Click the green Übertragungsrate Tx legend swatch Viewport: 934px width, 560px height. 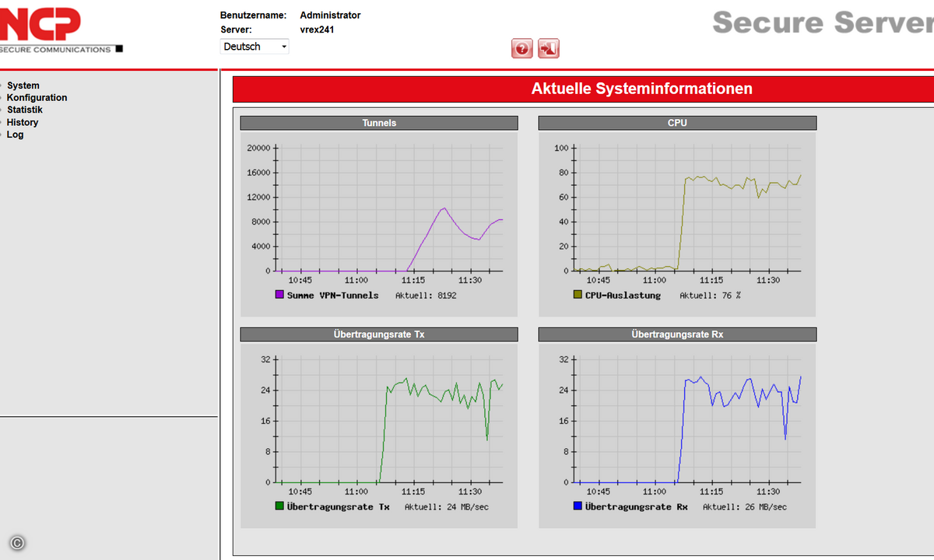click(279, 506)
